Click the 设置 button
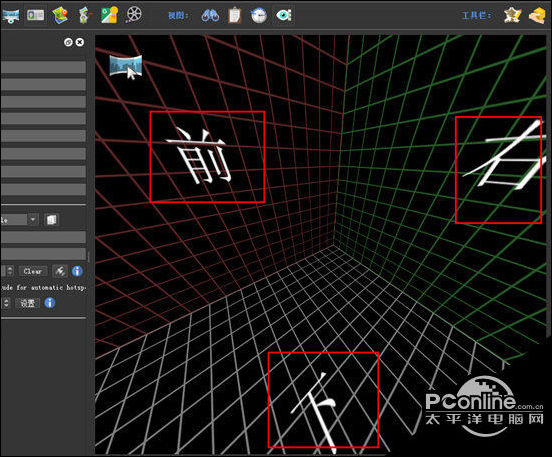The height and width of the screenshot is (457, 552). coord(27,303)
